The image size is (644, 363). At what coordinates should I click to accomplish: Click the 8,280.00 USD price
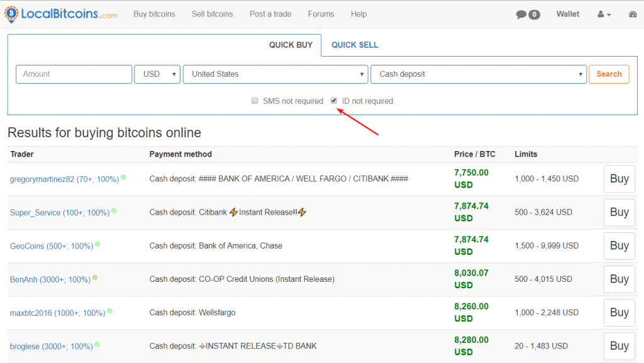coord(472,346)
